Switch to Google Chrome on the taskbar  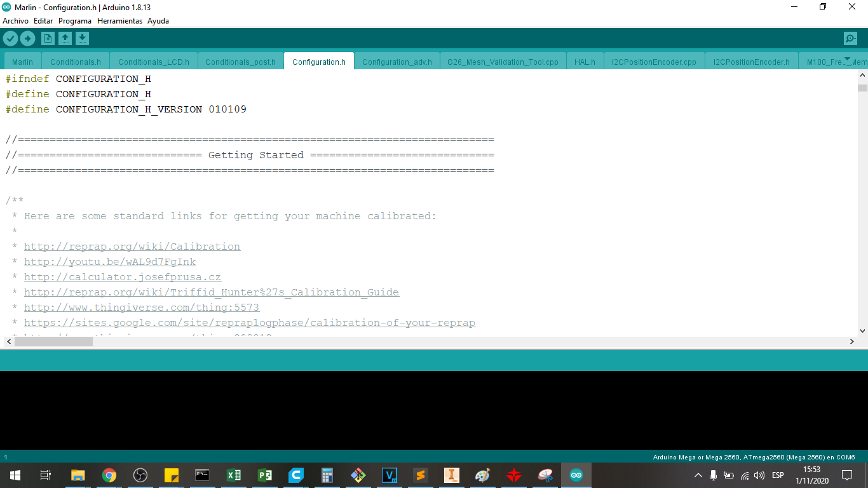tap(109, 475)
